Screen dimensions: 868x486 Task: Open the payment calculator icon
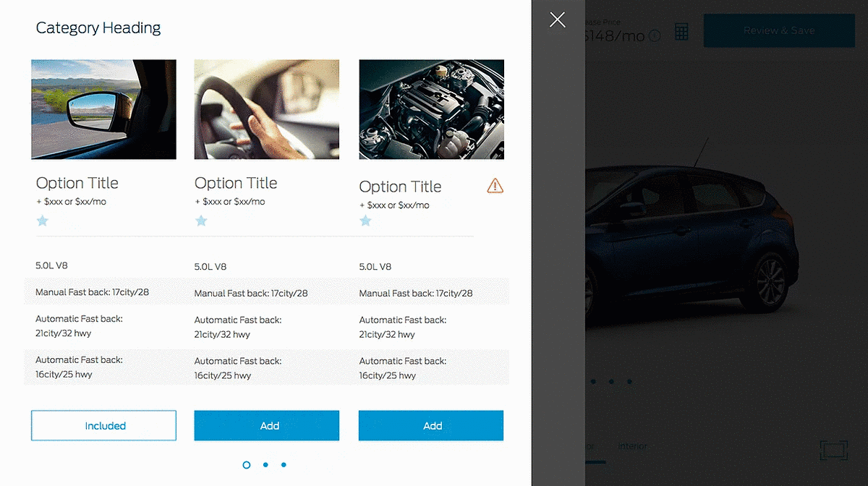[x=681, y=32]
